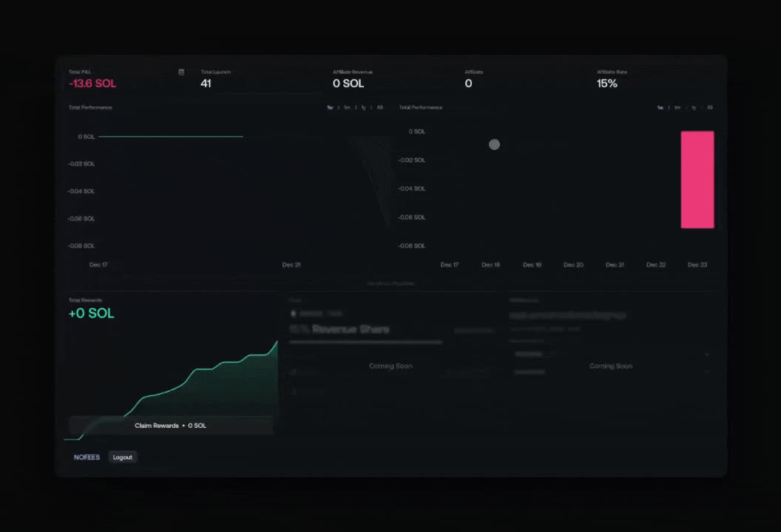Click the Claim Rewards button
This screenshot has width=781, height=532.
point(171,426)
